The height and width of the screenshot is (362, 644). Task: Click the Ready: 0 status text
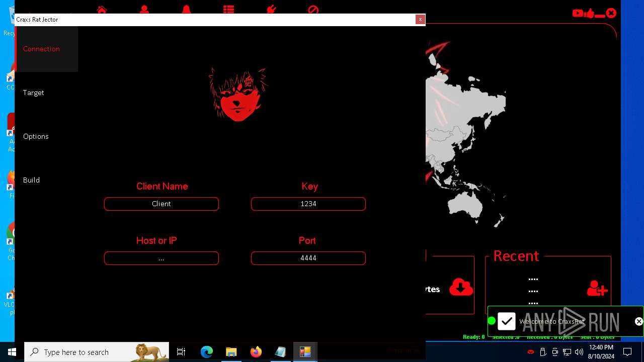pos(474,337)
